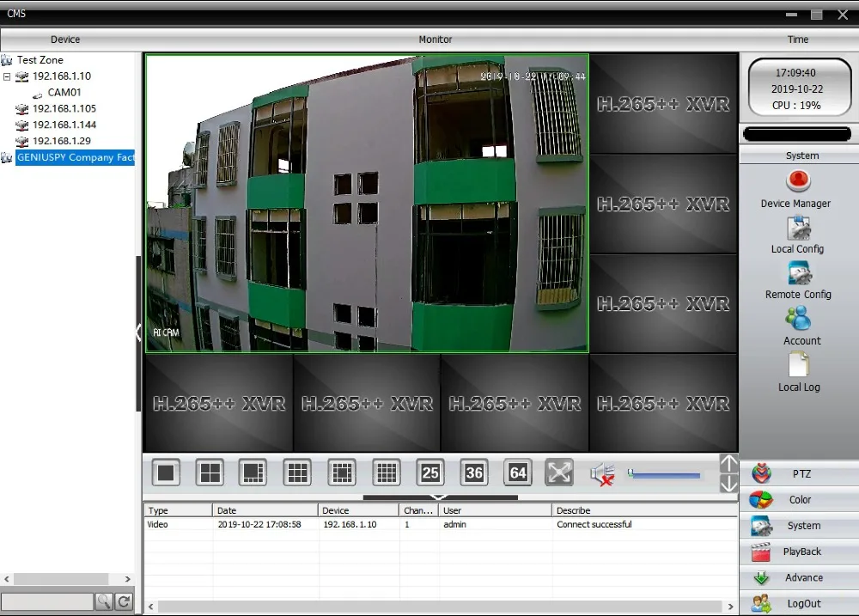Open Remote Config icon
859x616 pixels.
[799, 273]
